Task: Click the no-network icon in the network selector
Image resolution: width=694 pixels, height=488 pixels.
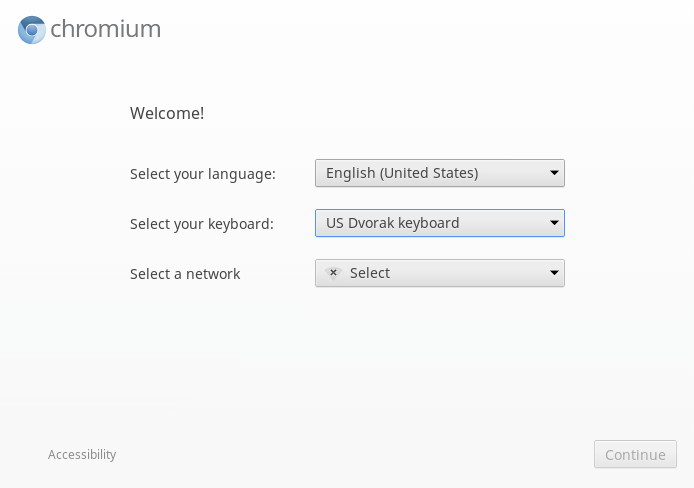Action: 333,273
